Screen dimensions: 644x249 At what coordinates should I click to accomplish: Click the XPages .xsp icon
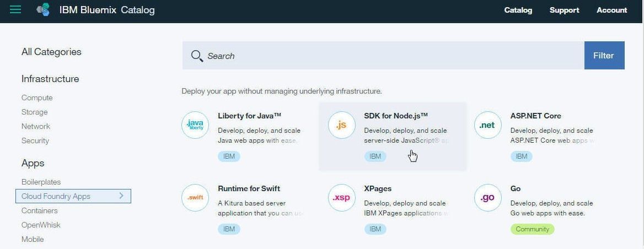(x=342, y=198)
